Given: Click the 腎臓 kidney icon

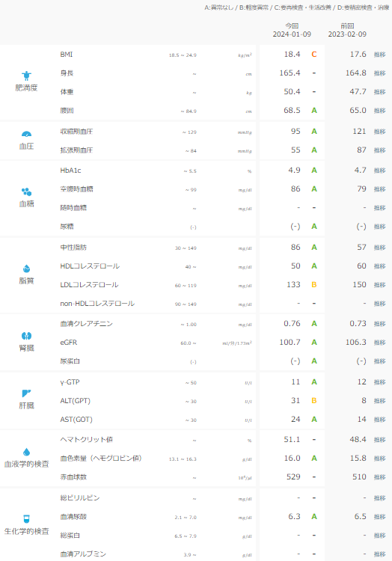Looking at the screenshot, I should (26, 336).
